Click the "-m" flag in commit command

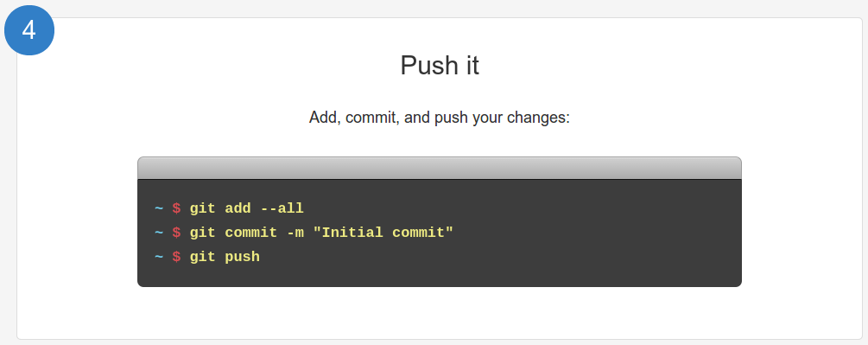coord(295,233)
